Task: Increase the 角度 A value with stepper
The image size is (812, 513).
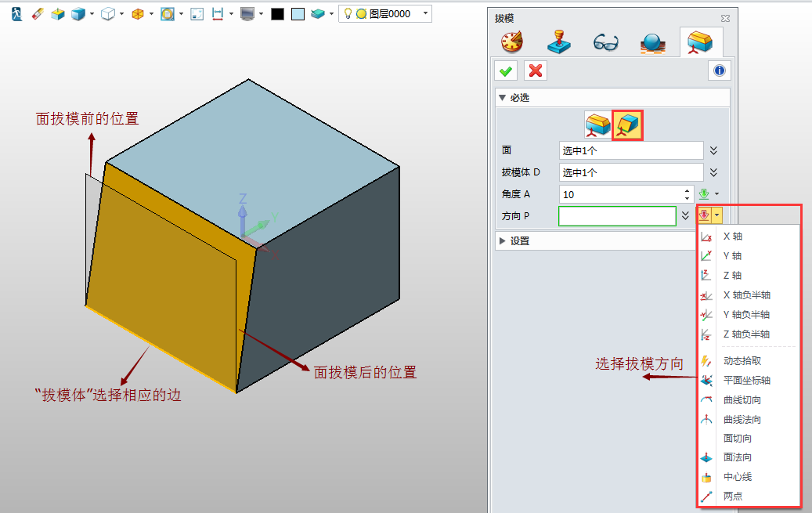Action: click(687, 190)
